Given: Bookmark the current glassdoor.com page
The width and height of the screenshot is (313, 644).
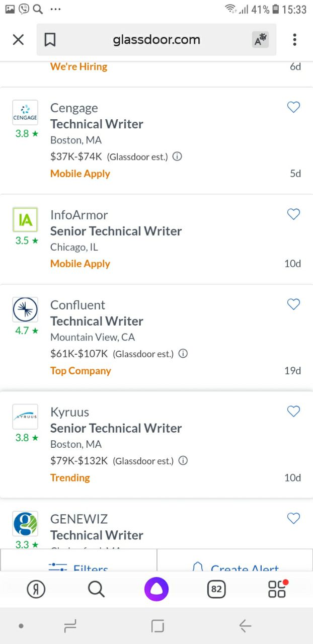Looking at the screenshot, I should tap(50, 40).
